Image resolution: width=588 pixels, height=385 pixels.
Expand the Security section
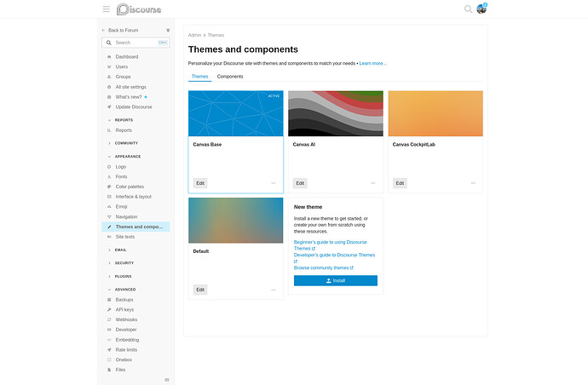click(120, 263)
